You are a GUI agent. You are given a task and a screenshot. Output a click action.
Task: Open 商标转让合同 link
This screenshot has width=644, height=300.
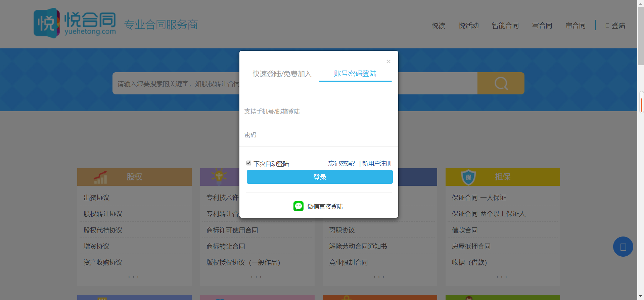click(226, 246)
